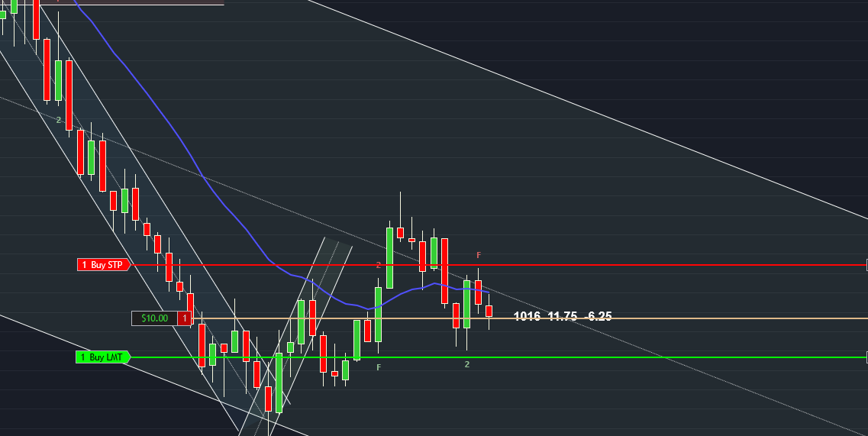Click the most recent red candle on the chart

click(489, 311)
